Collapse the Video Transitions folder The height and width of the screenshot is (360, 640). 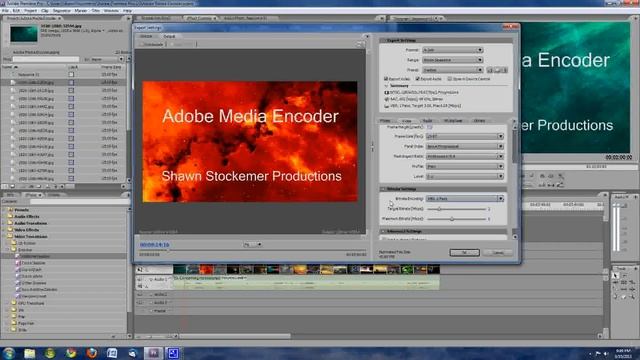tap(4, 236)
